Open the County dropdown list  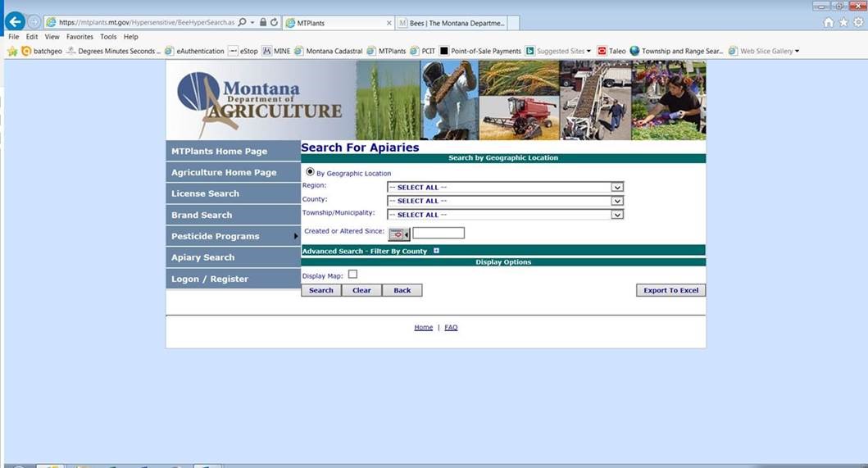617,201
